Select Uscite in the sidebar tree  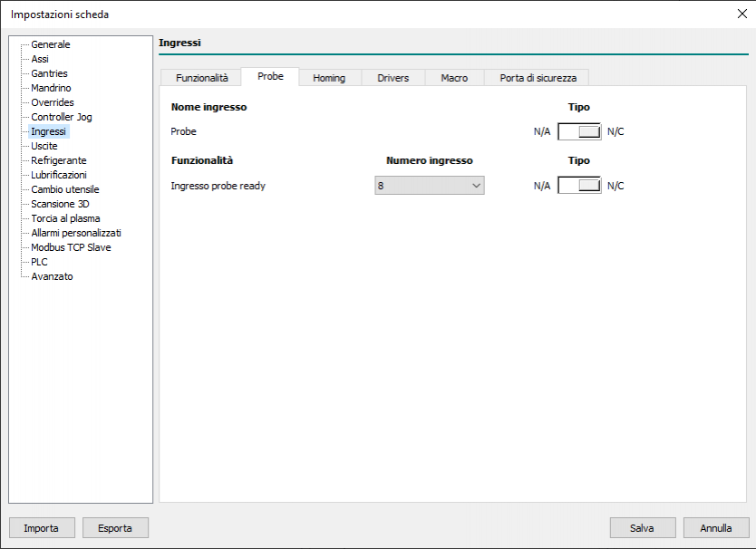44,146
